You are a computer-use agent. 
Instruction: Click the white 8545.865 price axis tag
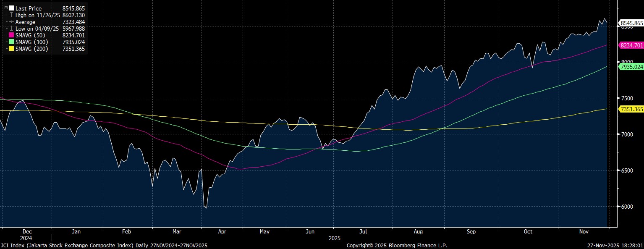(x=631, y=24)
